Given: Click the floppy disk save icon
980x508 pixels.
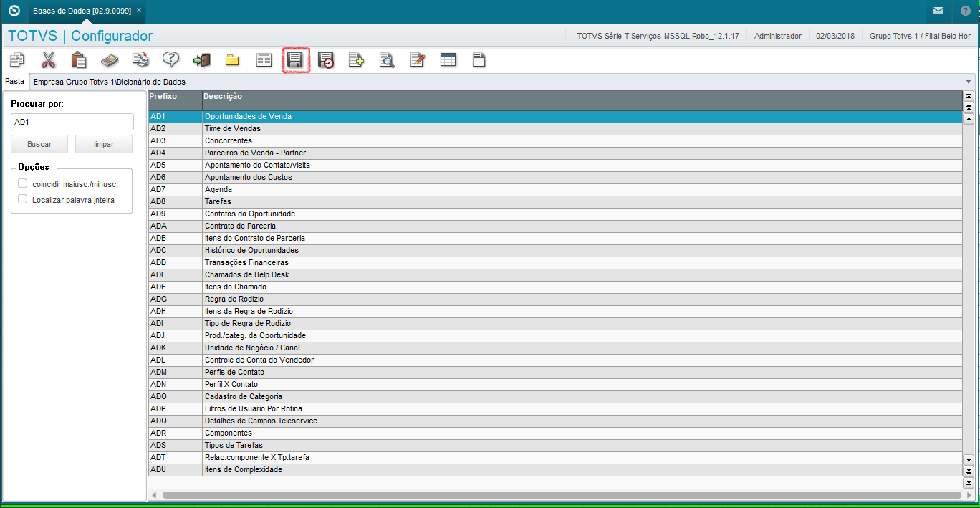Looking at the screenshot, I should point(295,60).
